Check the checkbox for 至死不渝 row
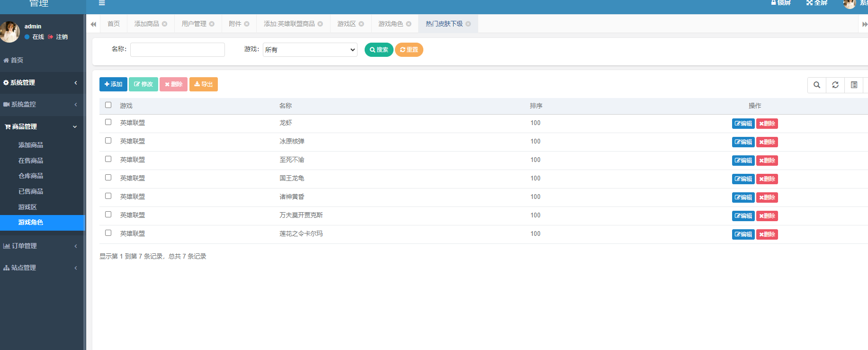868x350 pixels. 108,159
